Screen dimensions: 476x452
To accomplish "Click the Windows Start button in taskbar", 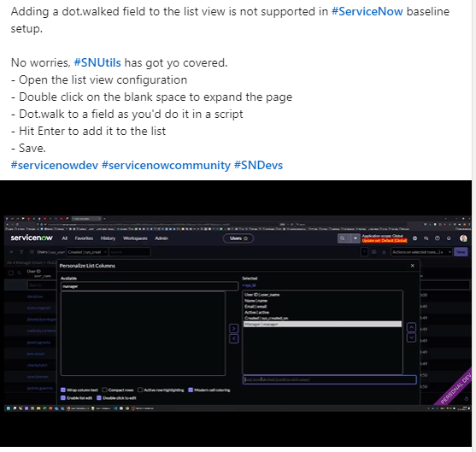I will coord(9,408).
